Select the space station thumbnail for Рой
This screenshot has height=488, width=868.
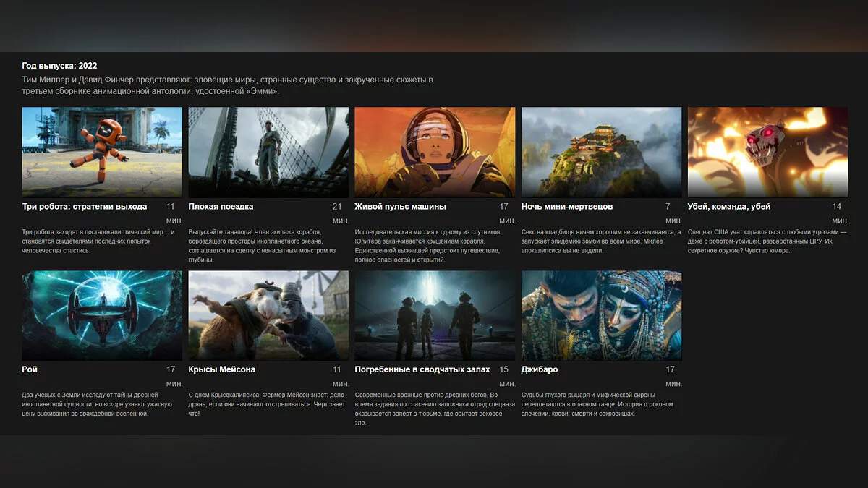point(102,315)
